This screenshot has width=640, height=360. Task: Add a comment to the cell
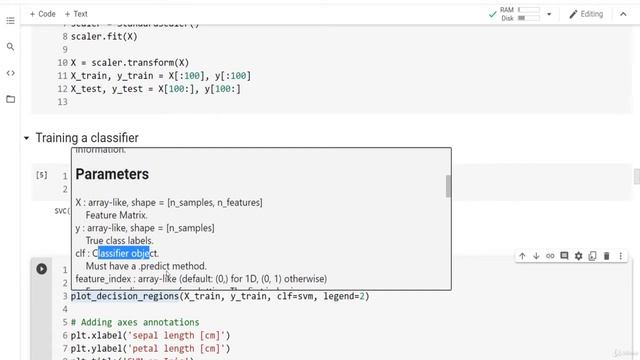coord(564,256)
